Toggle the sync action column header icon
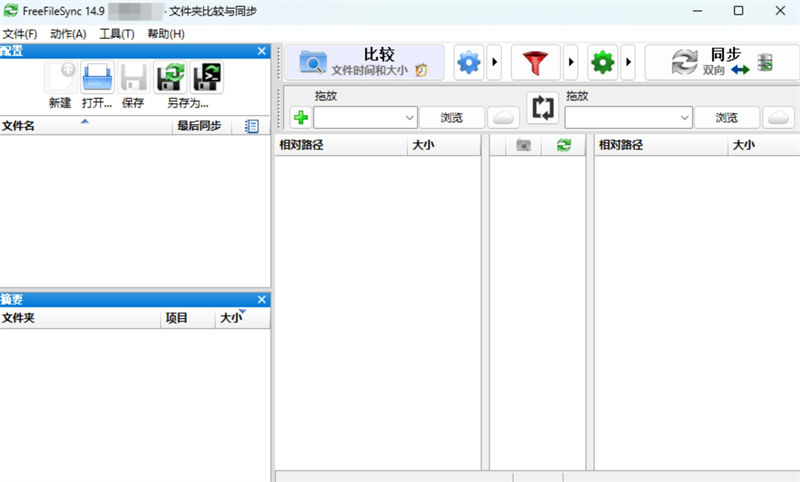This screenshot has height=482, width=800. (x=564, y=145)
